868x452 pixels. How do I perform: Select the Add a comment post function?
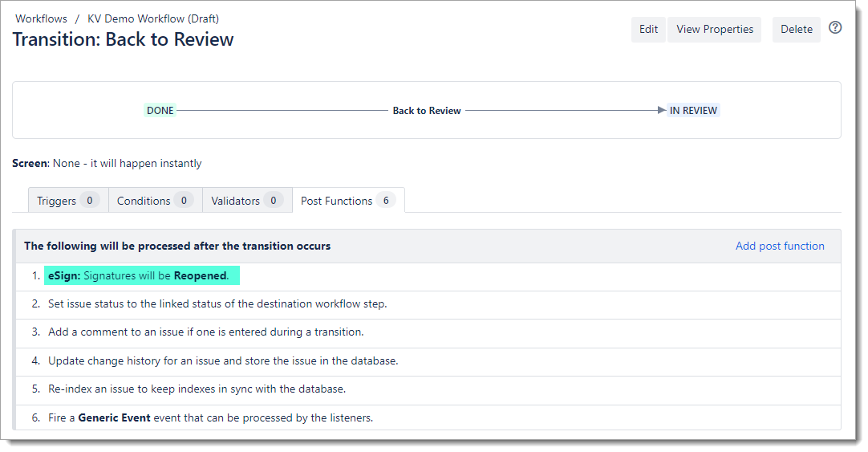click(205, 332)
